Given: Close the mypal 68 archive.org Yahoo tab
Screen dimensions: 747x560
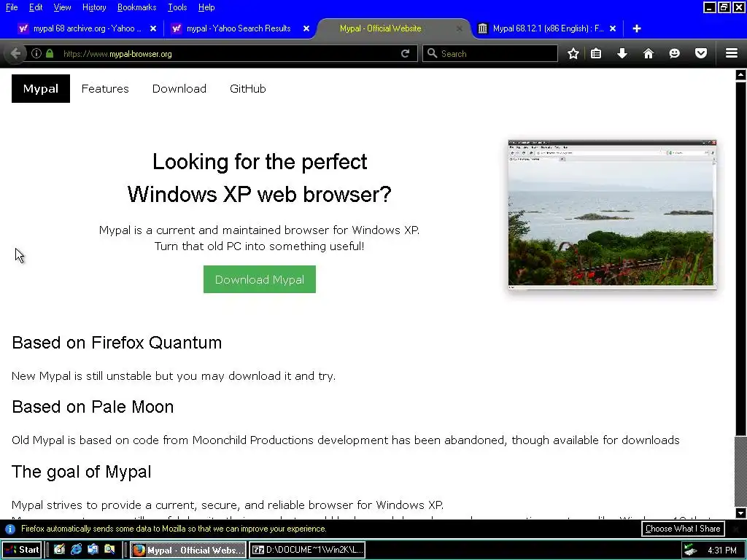Looking at the screenshot, I should pos(153,28).
